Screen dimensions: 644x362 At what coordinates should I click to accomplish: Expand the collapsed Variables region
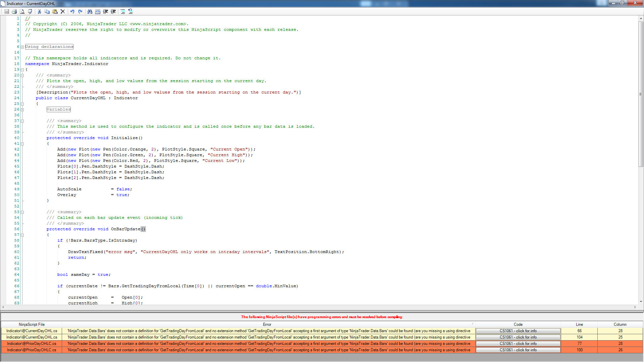point(22,110)
